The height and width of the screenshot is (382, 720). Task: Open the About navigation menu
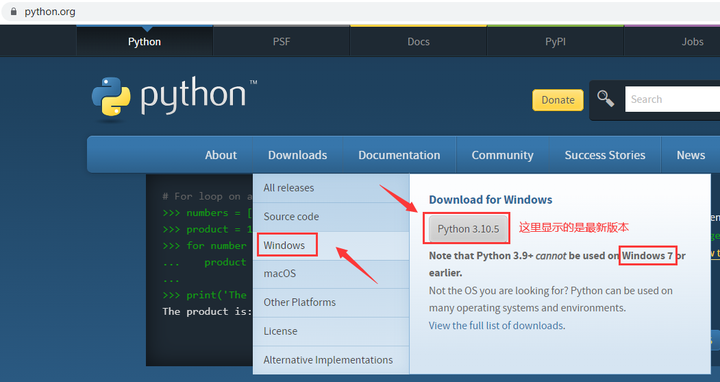click(221, 155)
